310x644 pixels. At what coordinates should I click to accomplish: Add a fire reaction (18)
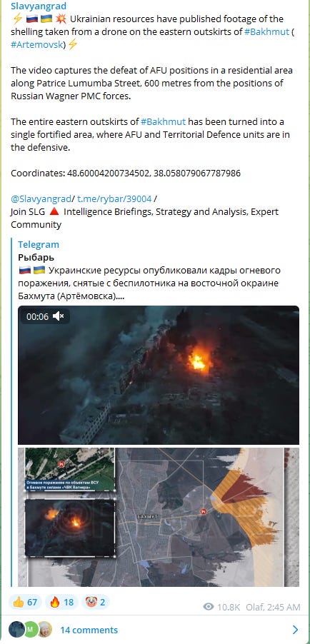(61, 603)
